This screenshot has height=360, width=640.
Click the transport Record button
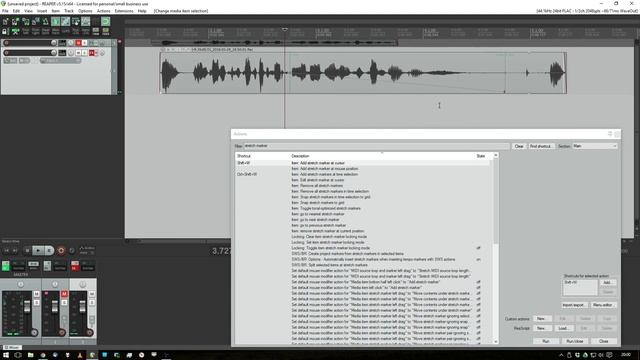coord(61,250)
